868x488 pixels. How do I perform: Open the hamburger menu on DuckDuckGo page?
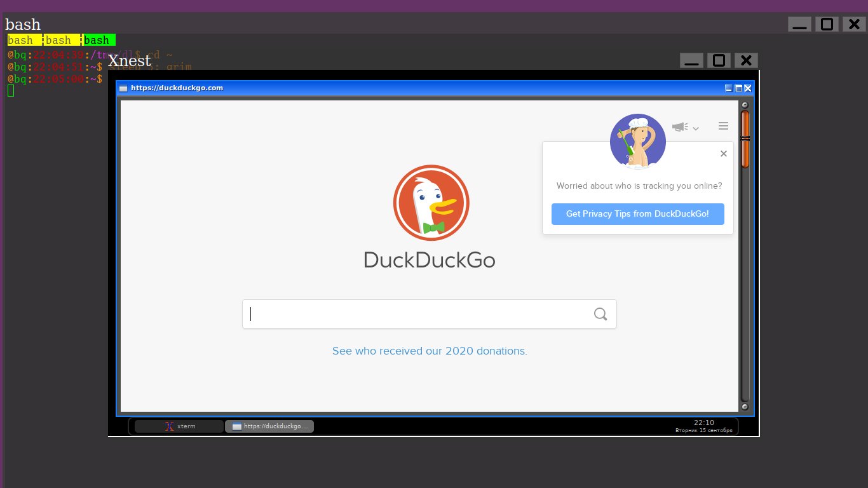click(x=723, y=126)
